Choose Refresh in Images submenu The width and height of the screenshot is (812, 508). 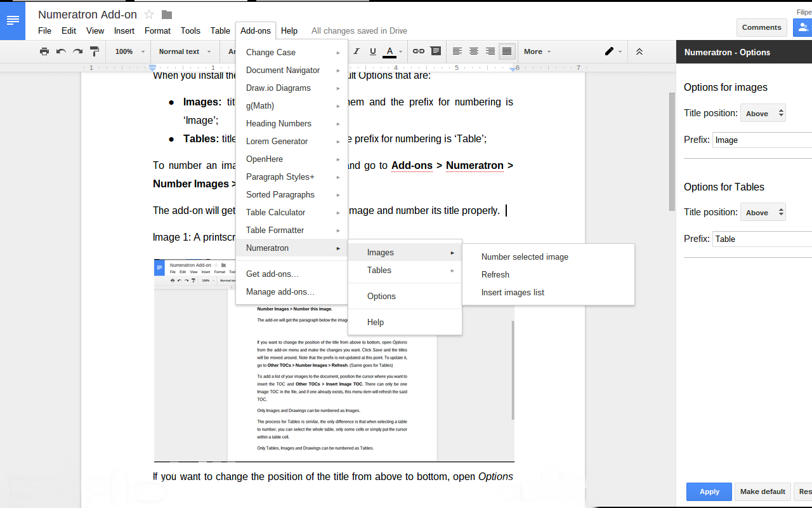tap(548, 274)
